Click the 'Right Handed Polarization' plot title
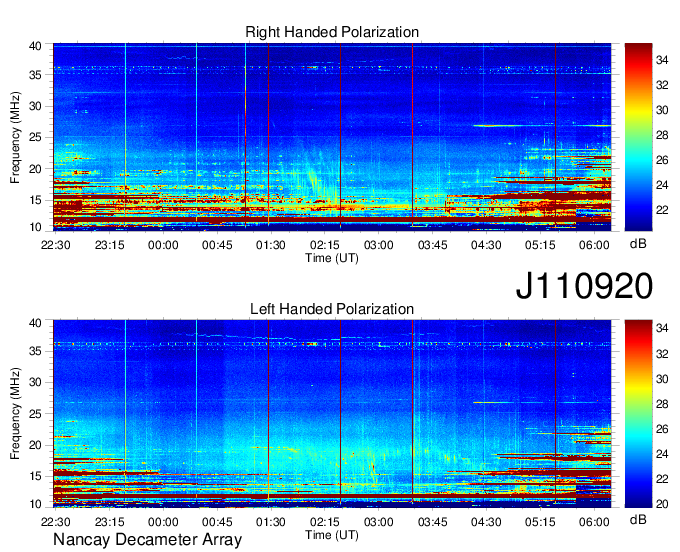Image resolution: width=680 pixels, height=552 pixels. 332,32
